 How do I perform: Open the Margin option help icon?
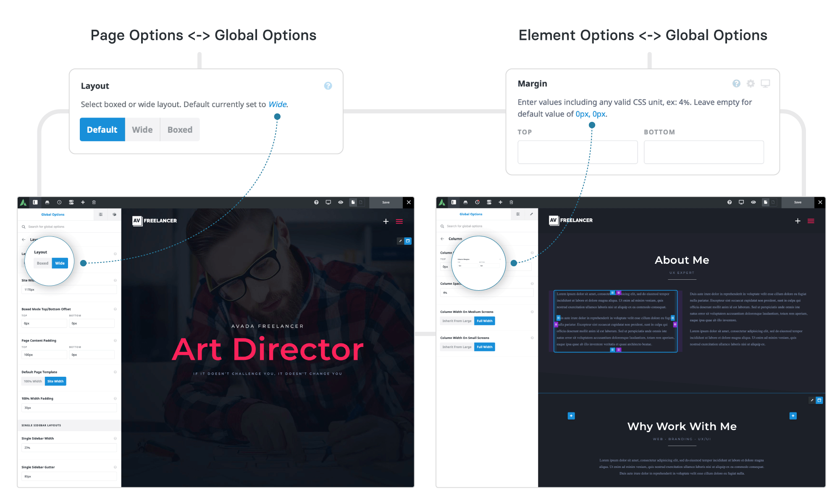736,84
